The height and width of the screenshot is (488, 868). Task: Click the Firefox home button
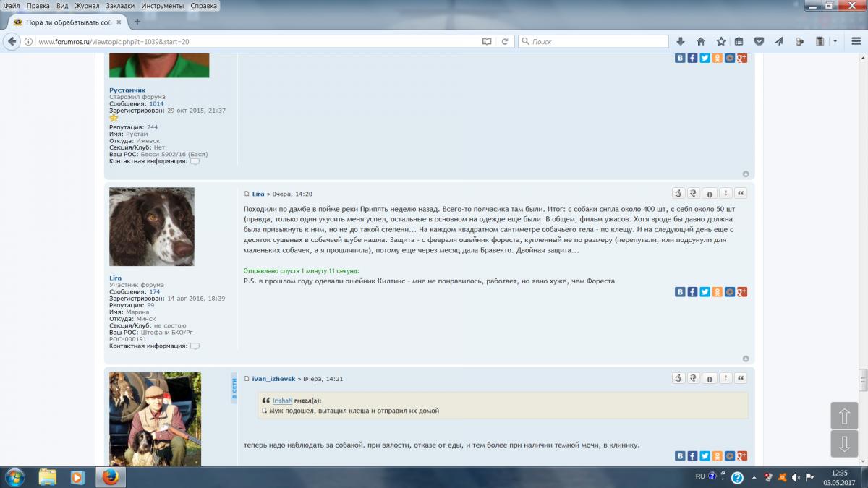click(x=700, y=41)
